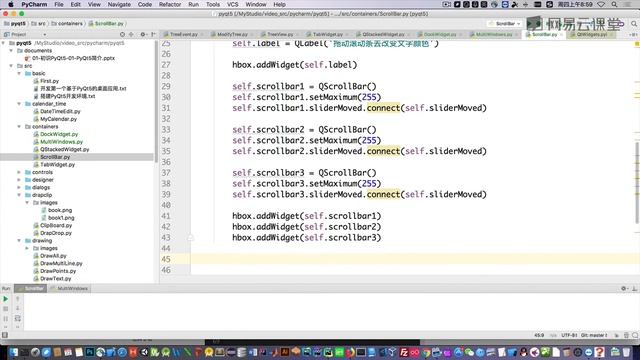Image resolution: width=640 pixels, height=360 pixels.
Task: Collapse the calendar_time folder
Action: (19, 104)
